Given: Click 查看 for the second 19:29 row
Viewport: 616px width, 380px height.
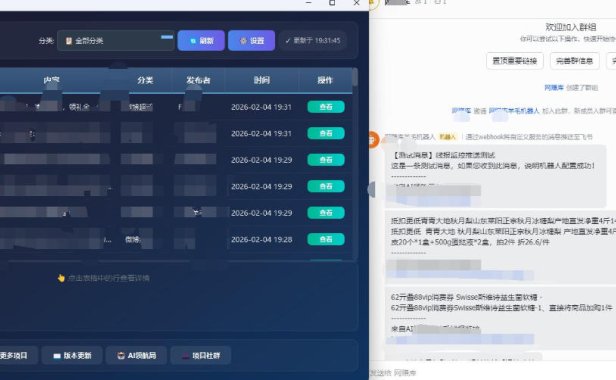Looking at the screenshot, I should click(326, 186).
